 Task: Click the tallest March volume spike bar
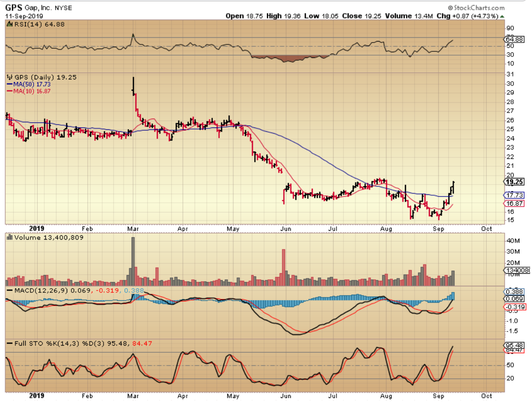[133, 262]
